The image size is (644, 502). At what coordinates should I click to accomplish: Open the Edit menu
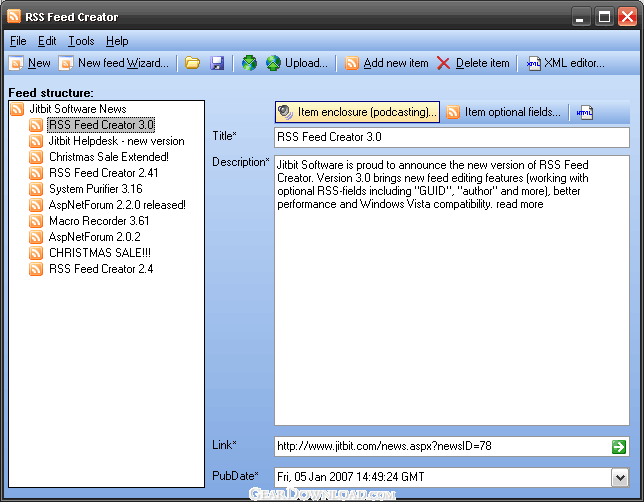click(x=47, y=41)
